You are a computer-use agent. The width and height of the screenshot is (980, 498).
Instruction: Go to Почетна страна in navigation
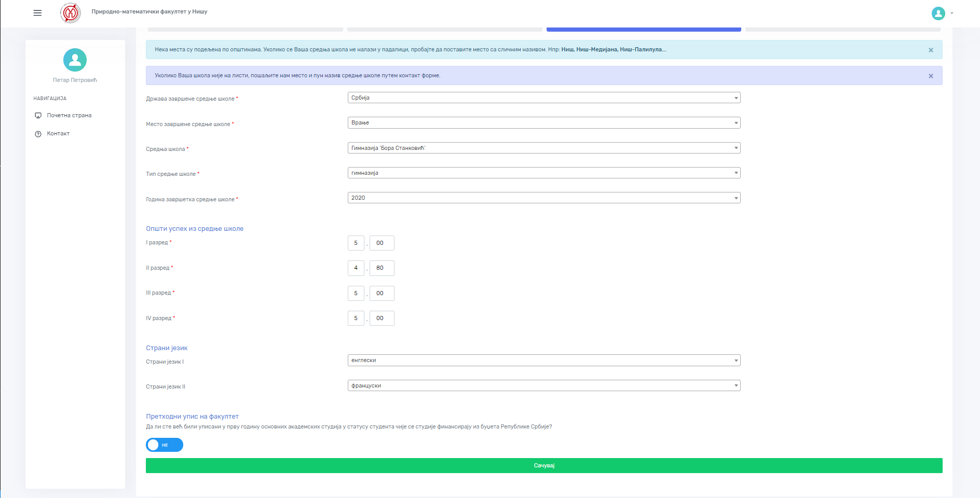pos(69,116)
